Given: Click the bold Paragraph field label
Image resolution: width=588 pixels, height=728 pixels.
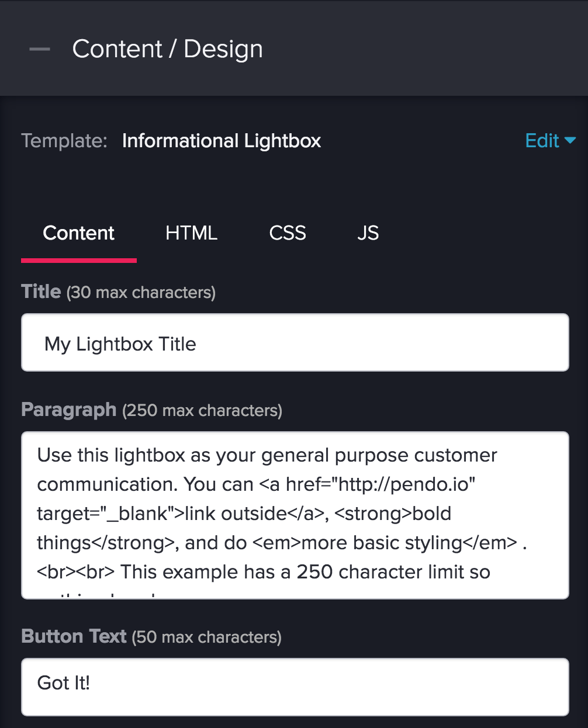Looking at the screenshot, I should 69,410.
